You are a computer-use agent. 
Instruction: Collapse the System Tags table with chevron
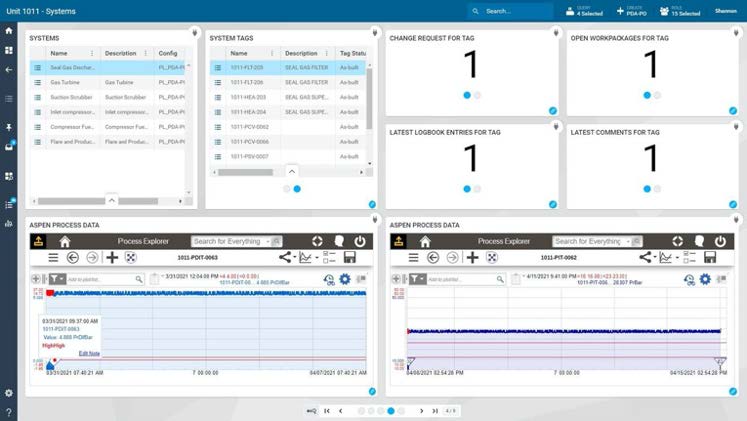[292, 171]
